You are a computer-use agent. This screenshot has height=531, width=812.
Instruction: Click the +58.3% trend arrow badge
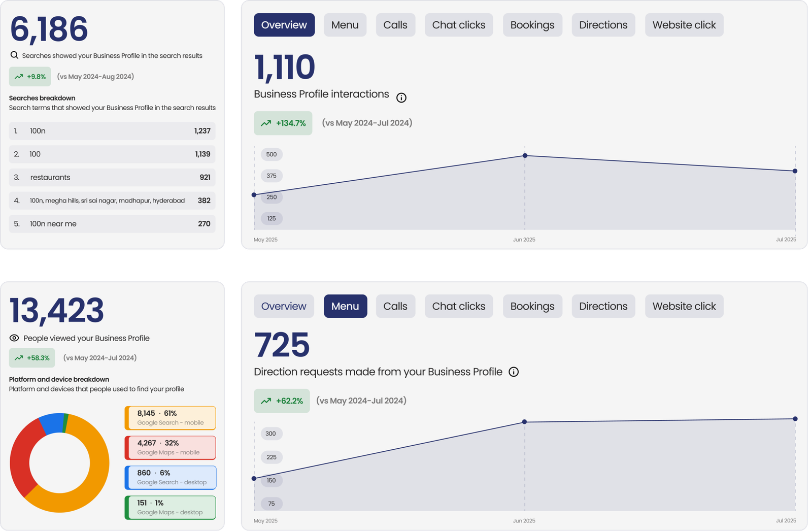(32, 358)
